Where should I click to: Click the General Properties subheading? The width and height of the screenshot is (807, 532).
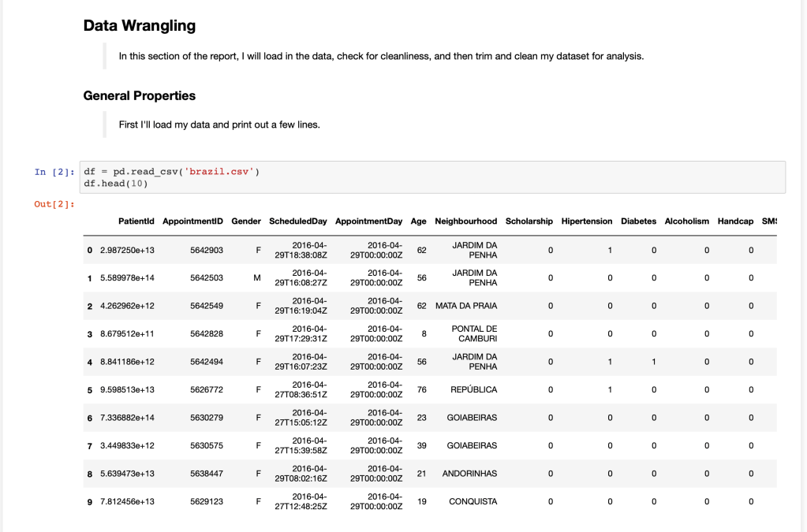[139, 96]
